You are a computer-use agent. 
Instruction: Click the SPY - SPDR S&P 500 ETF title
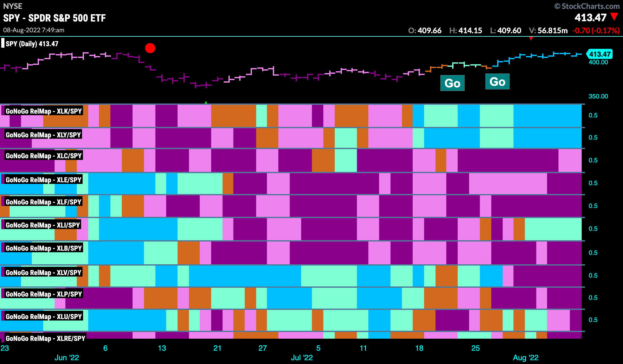(55, 18)
